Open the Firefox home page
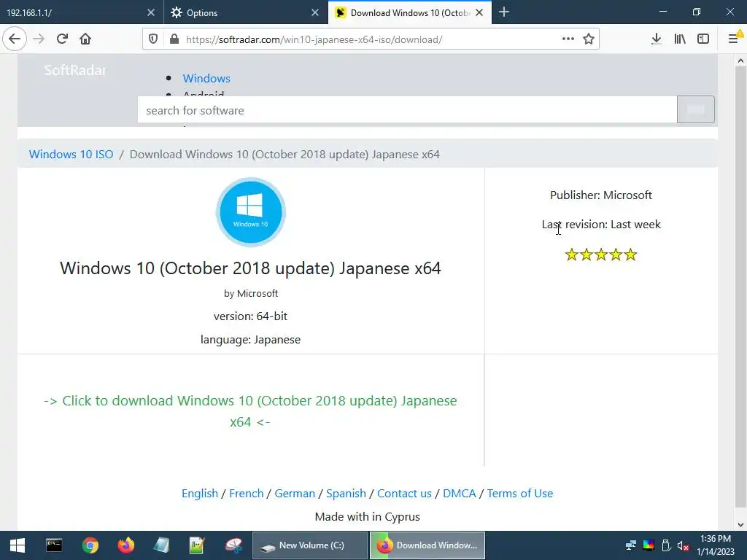Image resolution: width=747 pixels, height=560 pixels. [85, 39]
